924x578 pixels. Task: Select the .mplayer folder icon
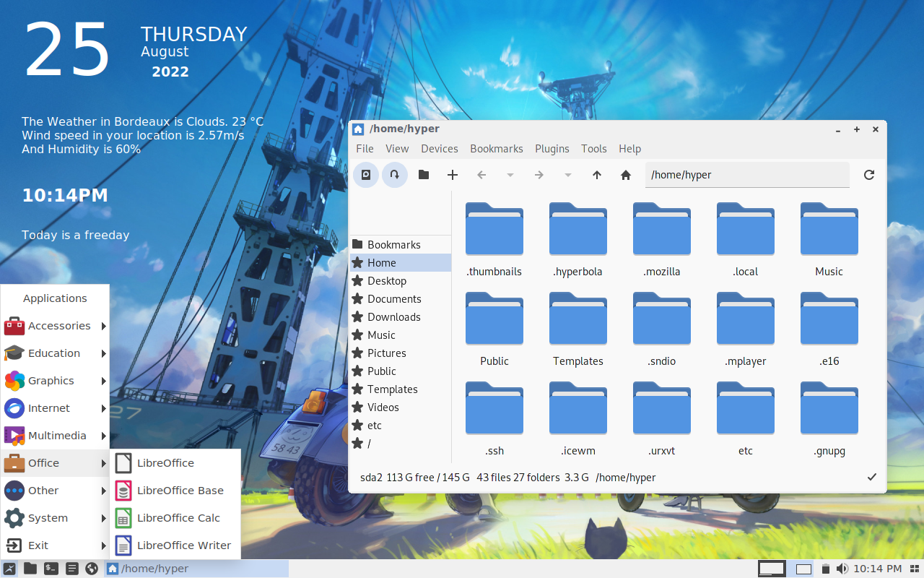tap(746, 318)
